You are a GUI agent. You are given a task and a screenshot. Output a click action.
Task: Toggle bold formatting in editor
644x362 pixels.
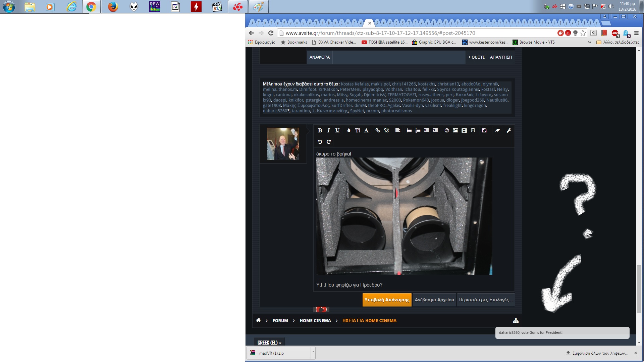click(320, 130)
